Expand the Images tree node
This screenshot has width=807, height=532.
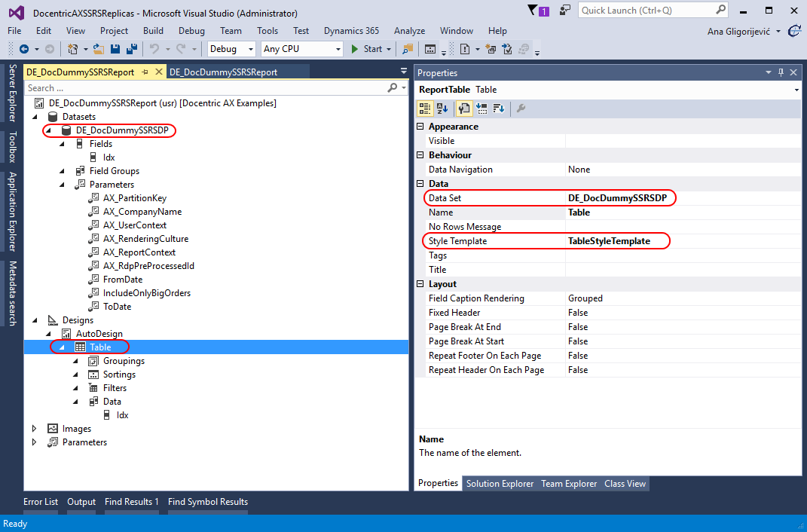[x=35, y=429]
